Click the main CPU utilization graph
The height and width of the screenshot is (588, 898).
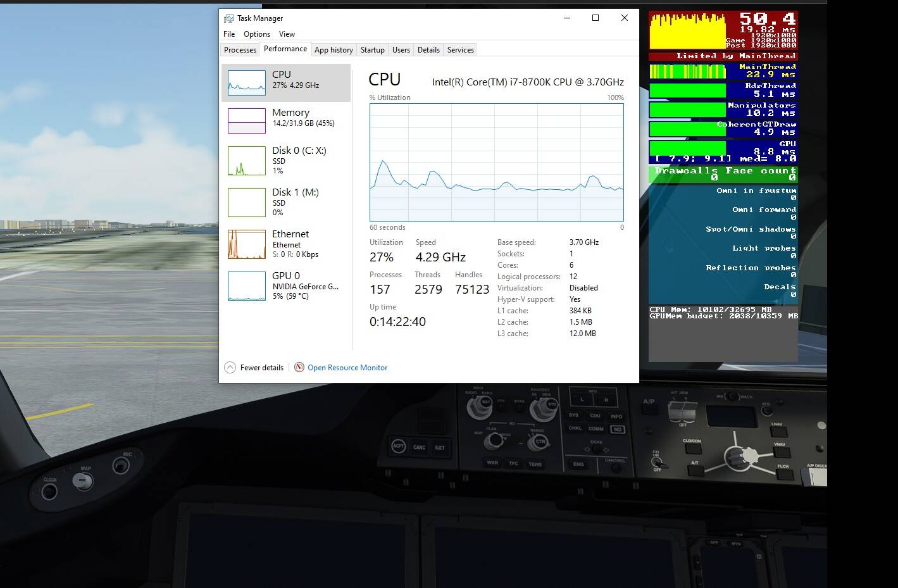click(497, 162)
